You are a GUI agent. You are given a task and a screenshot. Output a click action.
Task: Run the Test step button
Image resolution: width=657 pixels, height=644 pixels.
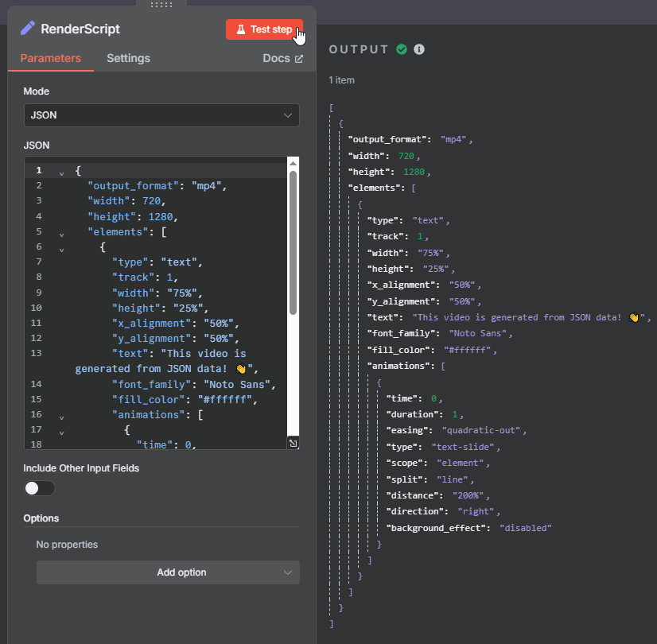point(264,29)
